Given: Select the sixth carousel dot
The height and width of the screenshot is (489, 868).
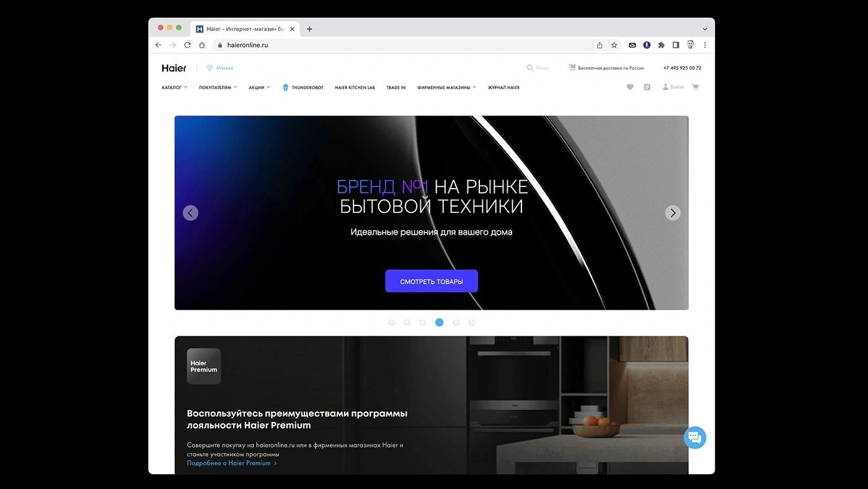Looking at the screenshot, I should coord(472,323).
